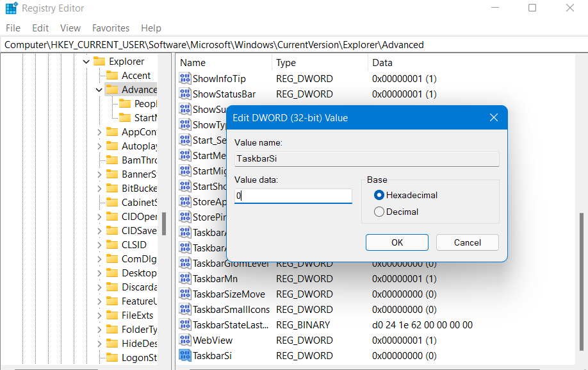This screenshot has width=588, height=370.
Task: Click the TaskbarStateLast binary value icon
Action: [185, 325]
